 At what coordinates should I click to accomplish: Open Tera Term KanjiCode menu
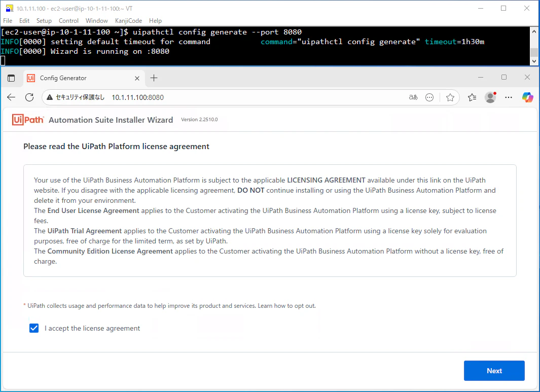128,21
